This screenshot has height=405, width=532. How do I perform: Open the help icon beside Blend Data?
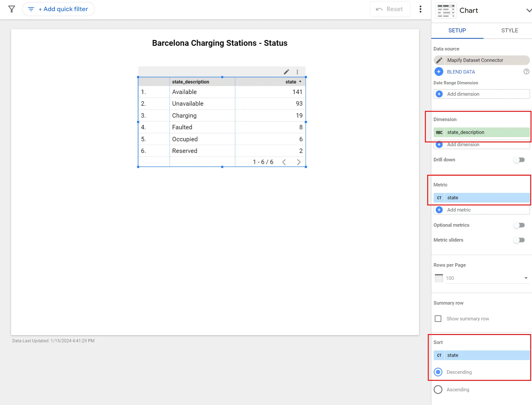[526, 71]
